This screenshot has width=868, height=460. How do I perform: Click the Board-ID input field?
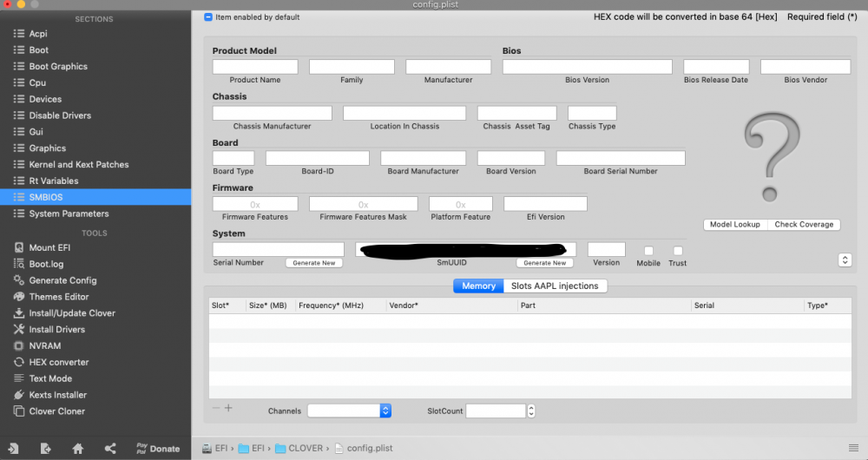coord(317,158)
